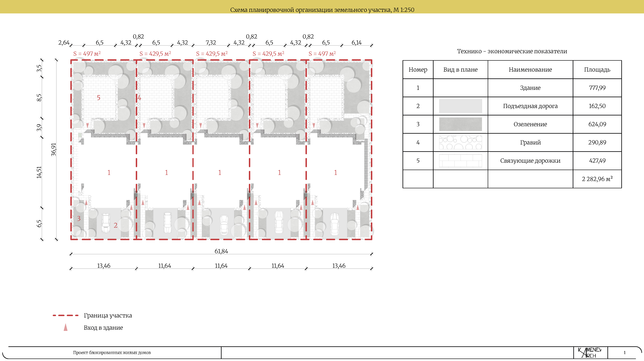Click the "Вид в плане" table header

pos(460,69)
